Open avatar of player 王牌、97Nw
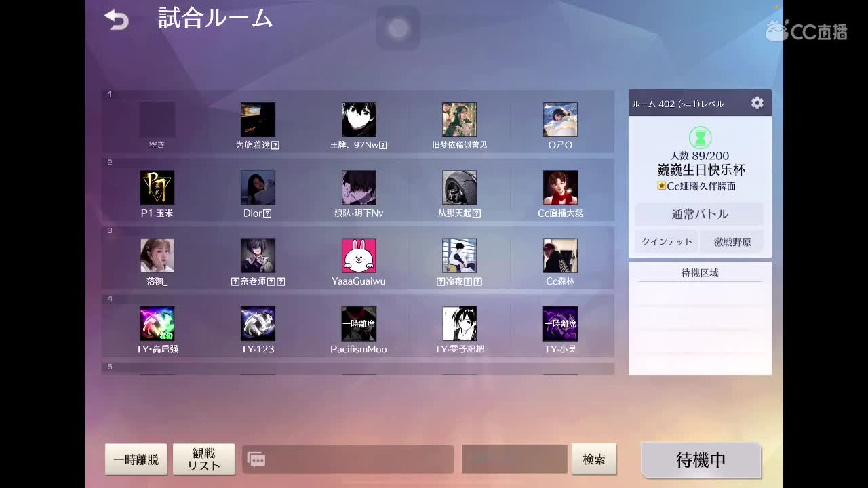The image size is (868, 488). 359,120
